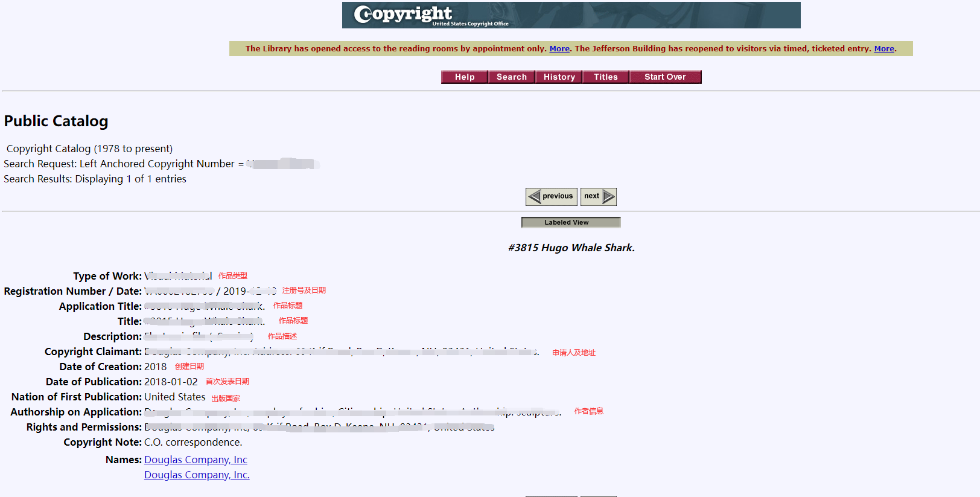Image resolution: width=980 pixels, height=497 pixels.
Task: Go to the next record
Action: pos(599,197)
